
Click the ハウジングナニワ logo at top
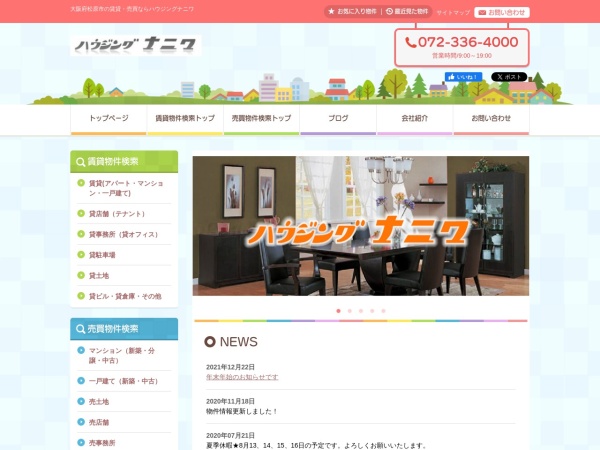(x=135, y=45)
